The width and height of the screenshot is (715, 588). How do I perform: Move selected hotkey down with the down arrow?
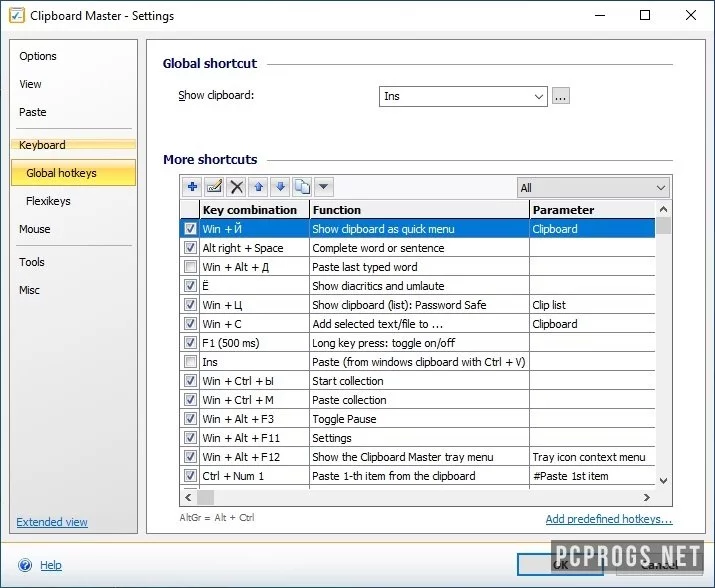280,187
